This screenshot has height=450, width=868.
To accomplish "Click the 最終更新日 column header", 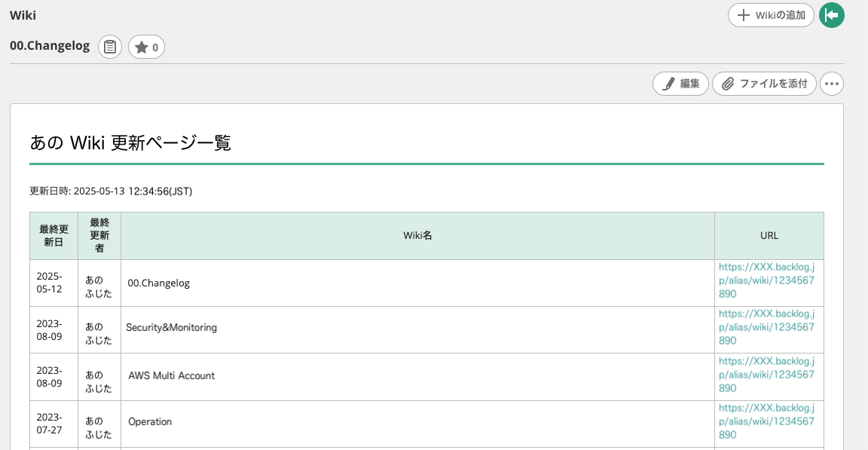I will point(53,236).
